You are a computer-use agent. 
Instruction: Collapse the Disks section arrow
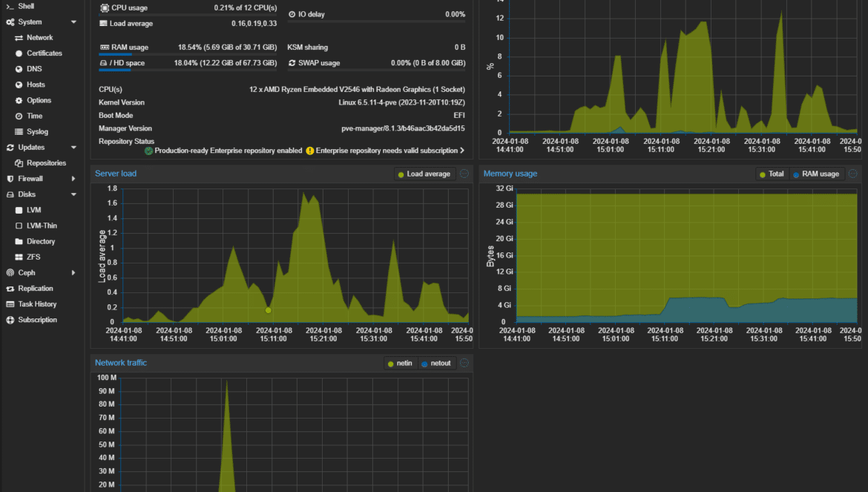73,195
